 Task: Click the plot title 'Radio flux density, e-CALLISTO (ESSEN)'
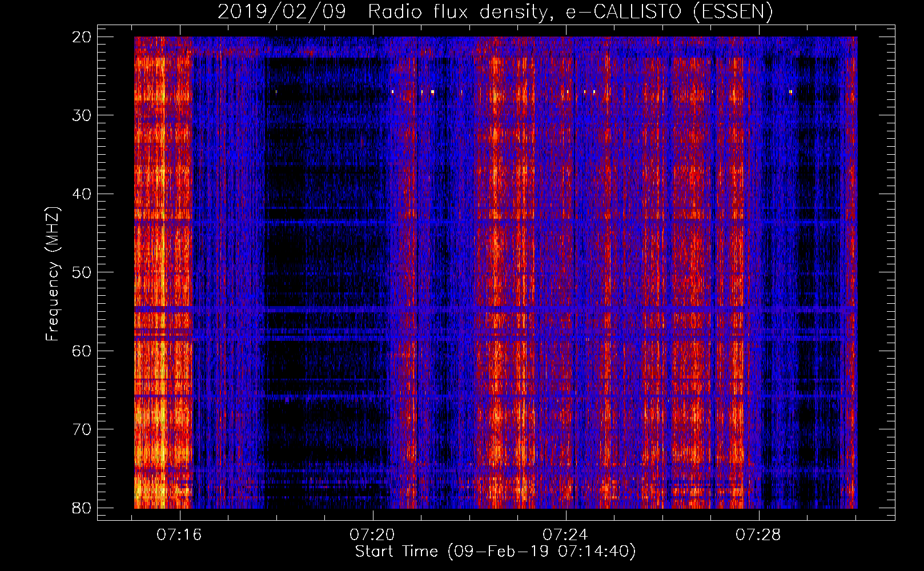point(570,11)
